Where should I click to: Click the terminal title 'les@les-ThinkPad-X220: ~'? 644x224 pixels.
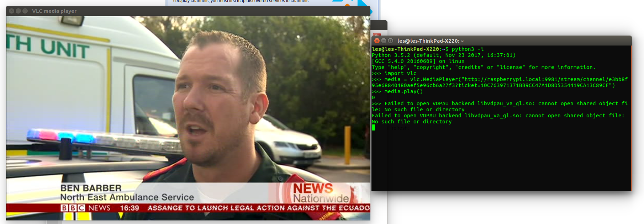tap(431, 41)
